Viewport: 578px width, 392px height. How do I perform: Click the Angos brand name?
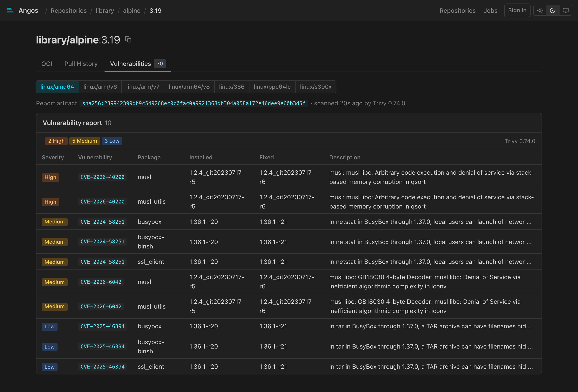28,11
